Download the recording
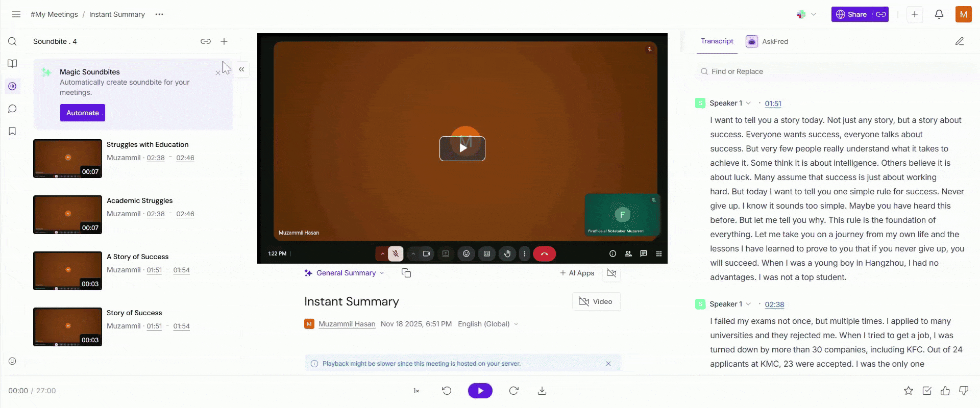Screen dimensions: 980x408 point(542,391)
